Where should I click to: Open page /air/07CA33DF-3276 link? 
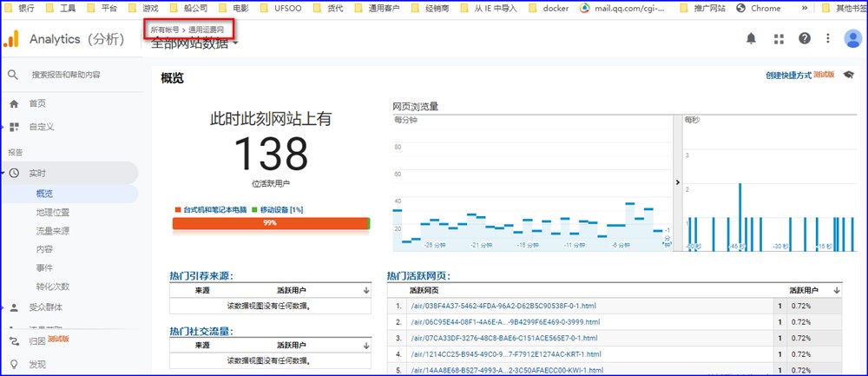point(503,338)
